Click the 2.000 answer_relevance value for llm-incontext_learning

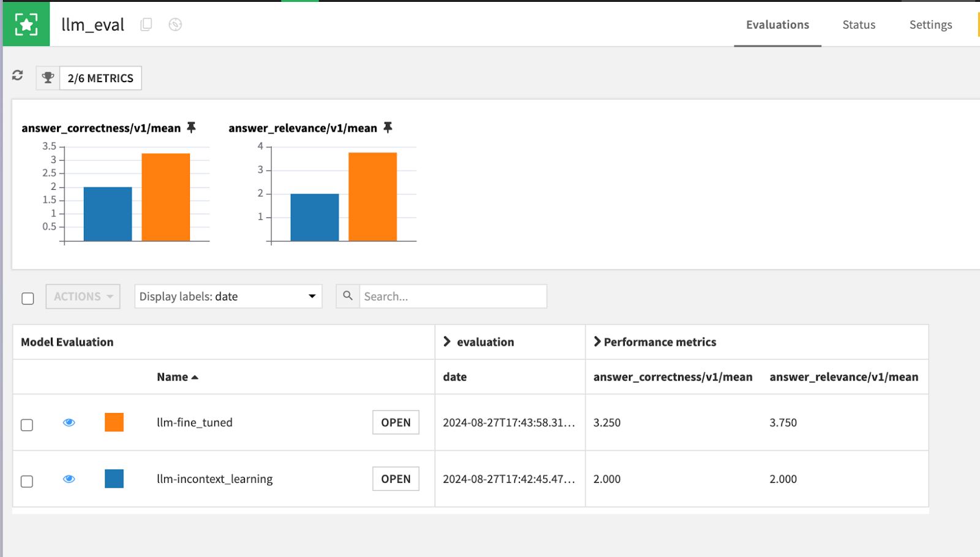[x=783, y=479]
